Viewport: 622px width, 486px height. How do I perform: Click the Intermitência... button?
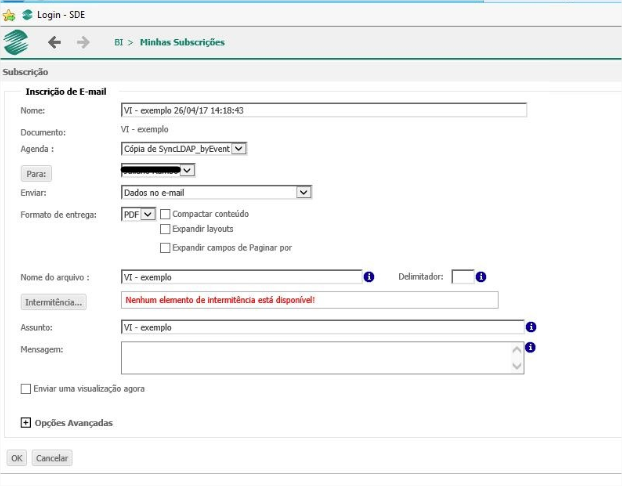coord(54,302)
